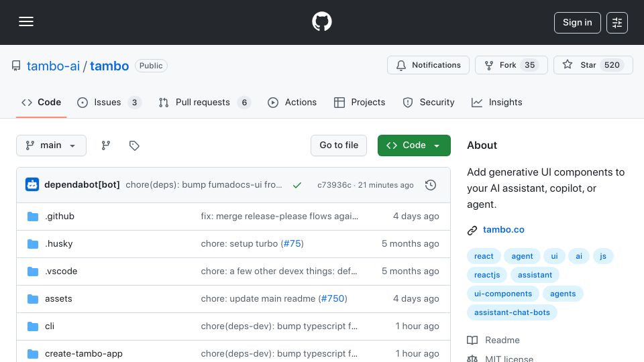
Task: Expand the main branch dropdown
Action: point(52,145)
